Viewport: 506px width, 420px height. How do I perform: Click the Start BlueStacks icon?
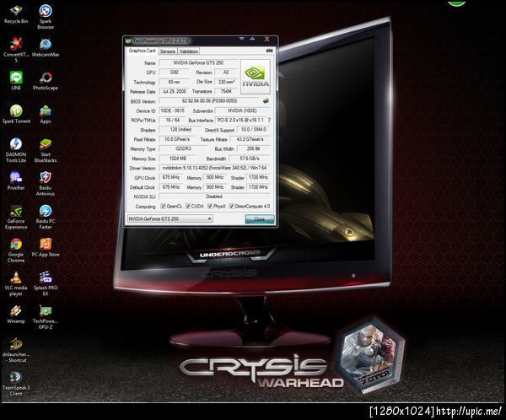46,150
